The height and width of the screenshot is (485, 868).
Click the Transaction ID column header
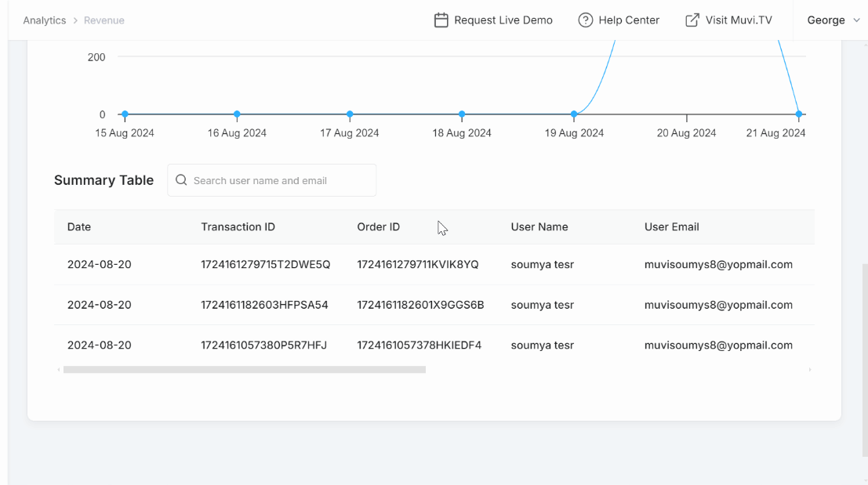point(238,226)
